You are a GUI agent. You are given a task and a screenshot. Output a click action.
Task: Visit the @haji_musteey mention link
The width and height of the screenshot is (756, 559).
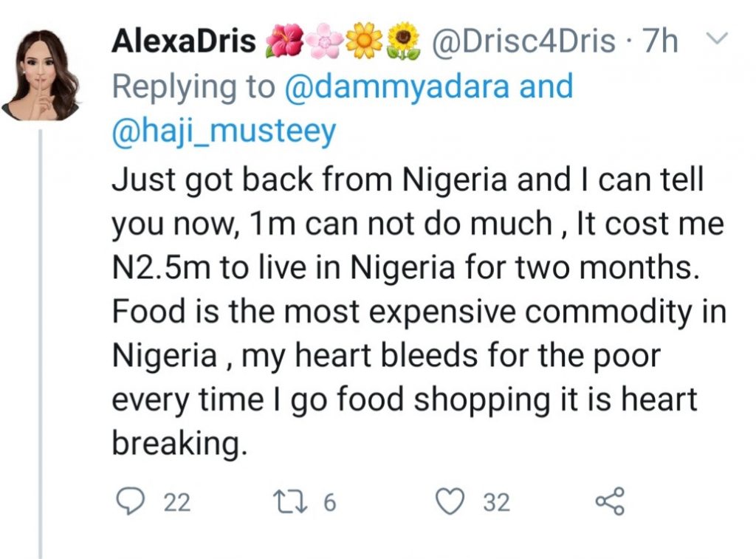pyautogui.click(x=224, y=132)
